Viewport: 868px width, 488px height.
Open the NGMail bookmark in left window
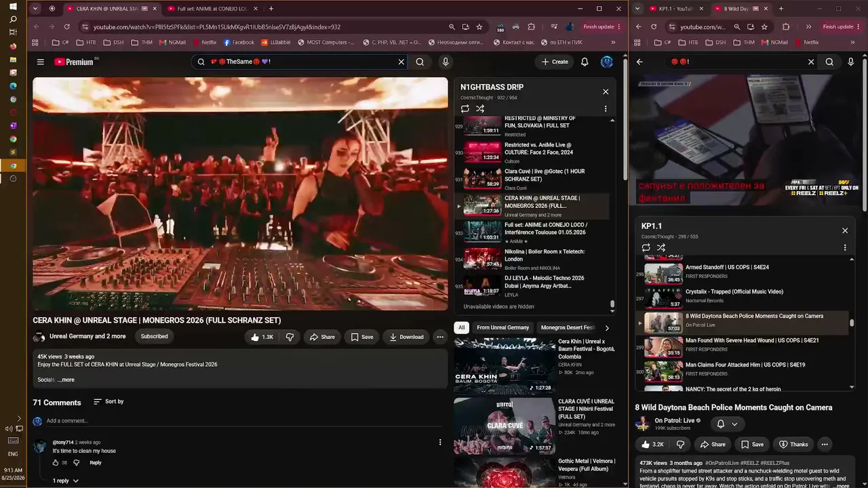click(173, 42)
